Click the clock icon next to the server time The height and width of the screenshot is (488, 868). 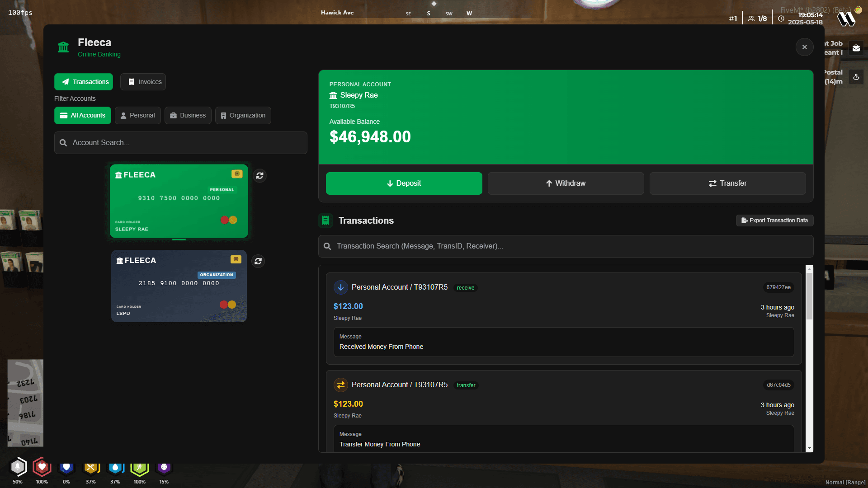tap(781, 18)
